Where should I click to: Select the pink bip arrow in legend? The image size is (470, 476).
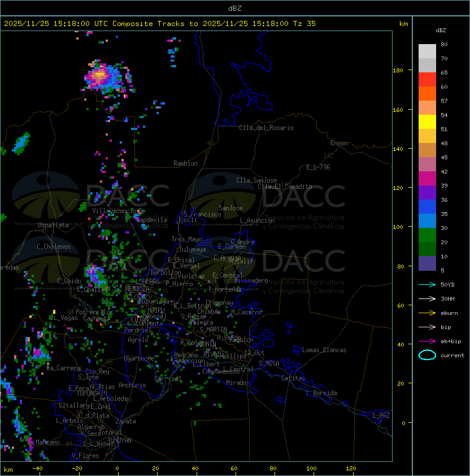click(427, 327)
